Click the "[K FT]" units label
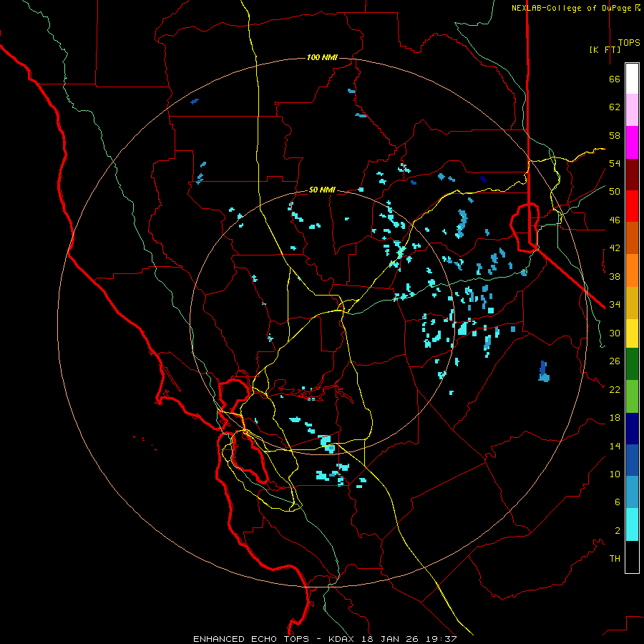 [605, 49]
